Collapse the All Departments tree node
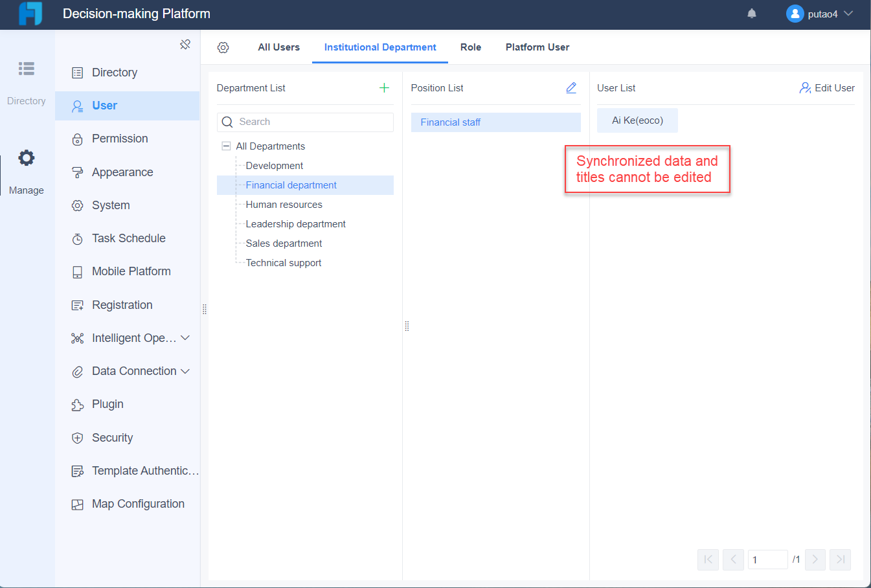Viewport: 871px width, 588px height. [x=226, y=146]
